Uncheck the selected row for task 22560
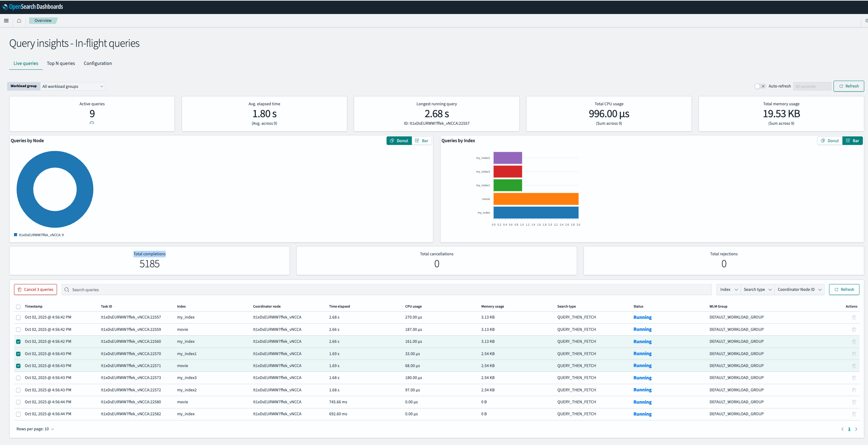The width and height of the screenshot is (868, 445). click(18, 341)
